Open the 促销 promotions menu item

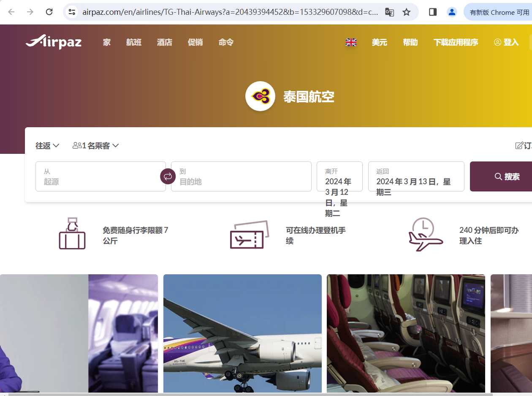[x=195, y=42]
